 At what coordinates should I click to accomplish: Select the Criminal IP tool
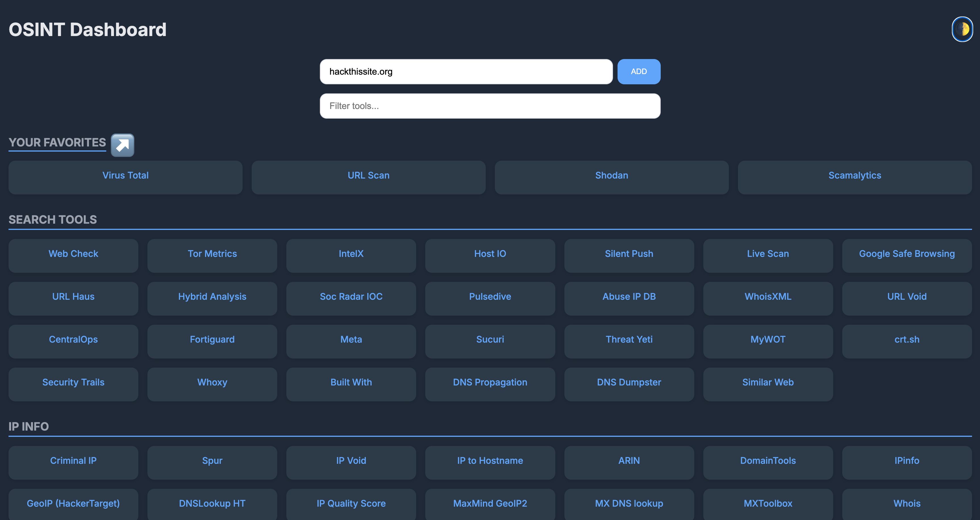(x=73, y=461)
